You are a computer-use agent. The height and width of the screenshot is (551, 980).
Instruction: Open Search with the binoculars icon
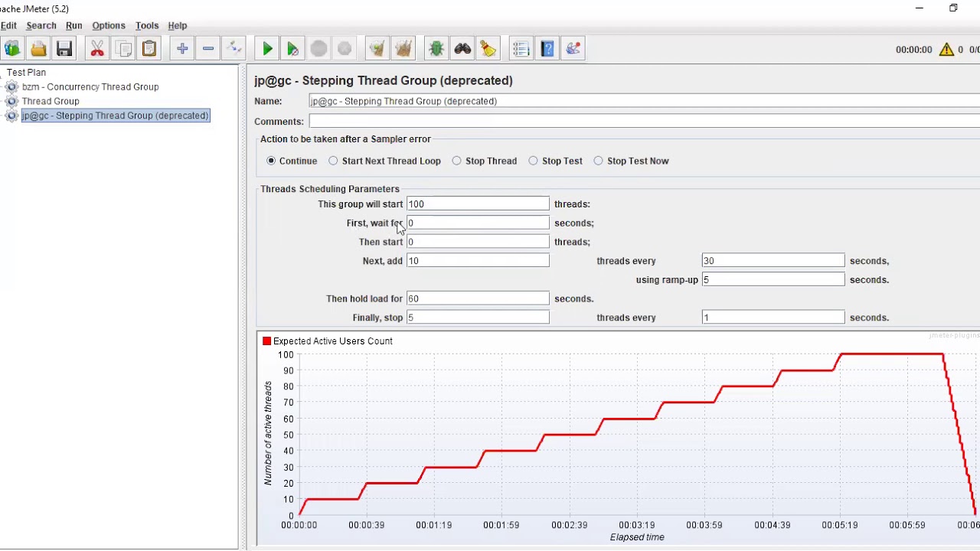(x=462, y=49)
